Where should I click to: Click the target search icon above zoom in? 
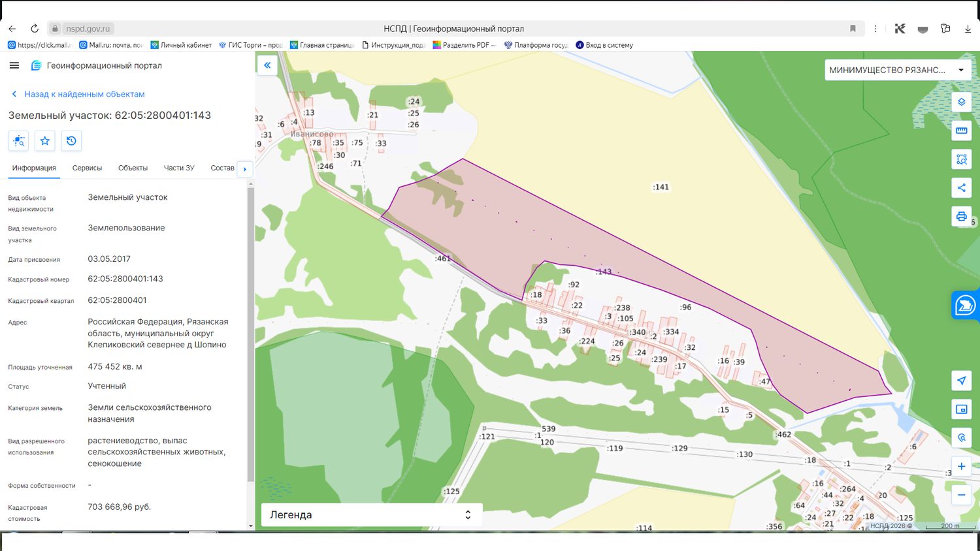(x=962, y=438)
